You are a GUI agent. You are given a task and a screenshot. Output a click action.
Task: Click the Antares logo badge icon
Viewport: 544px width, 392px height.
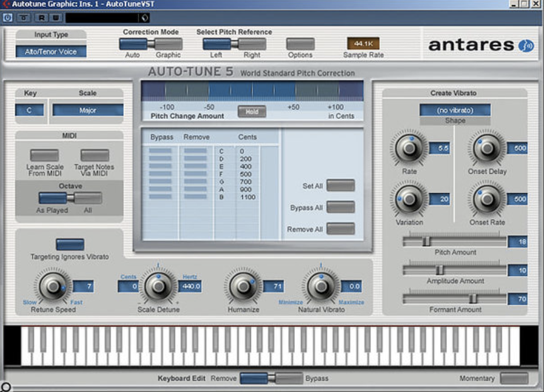click(x=526, y=46)
